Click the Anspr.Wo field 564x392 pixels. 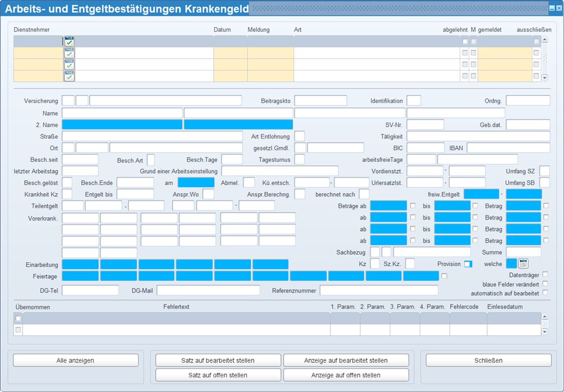[x=208, y=194]
